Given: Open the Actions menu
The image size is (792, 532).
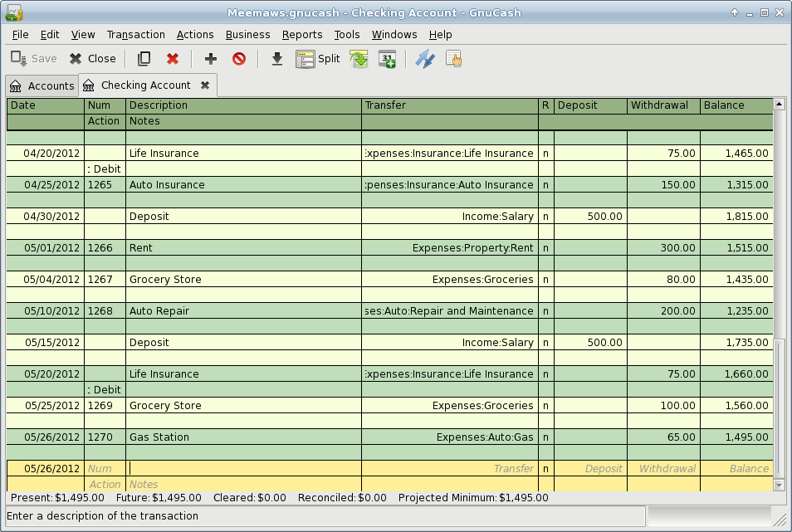Looking at the screenshot, I should pos(195,34).
